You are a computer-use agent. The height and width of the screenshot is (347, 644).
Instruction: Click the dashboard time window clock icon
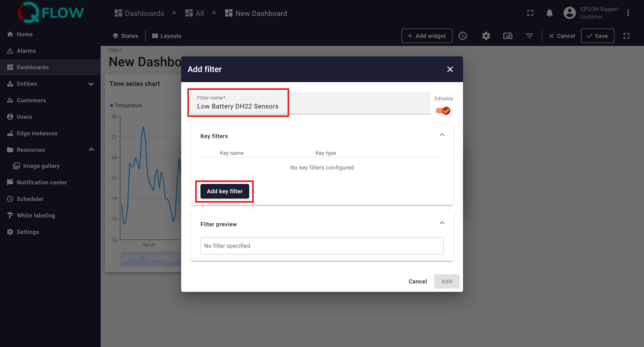click(x=463, y=36)
